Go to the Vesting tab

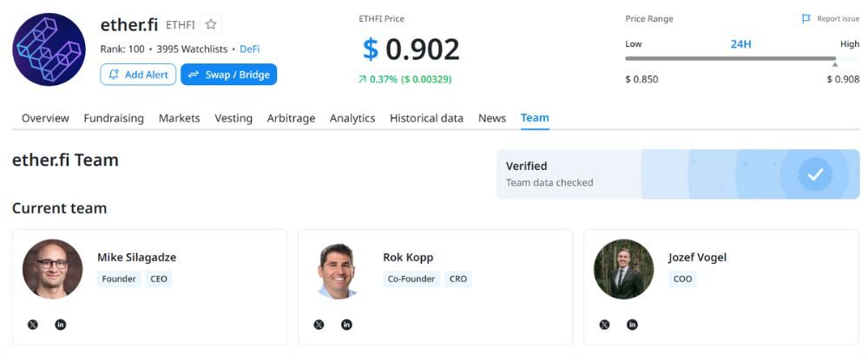tap(233, 118)
